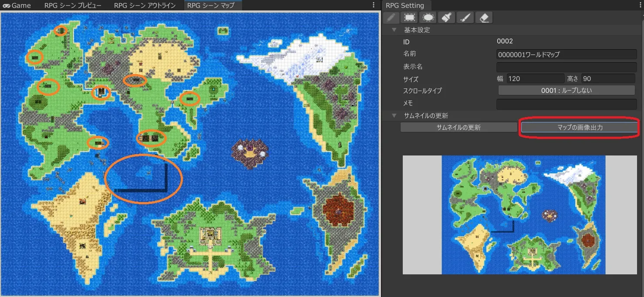Select the pencil draw tool
This screenshot has height=297, width=644.
click(391, 17)
